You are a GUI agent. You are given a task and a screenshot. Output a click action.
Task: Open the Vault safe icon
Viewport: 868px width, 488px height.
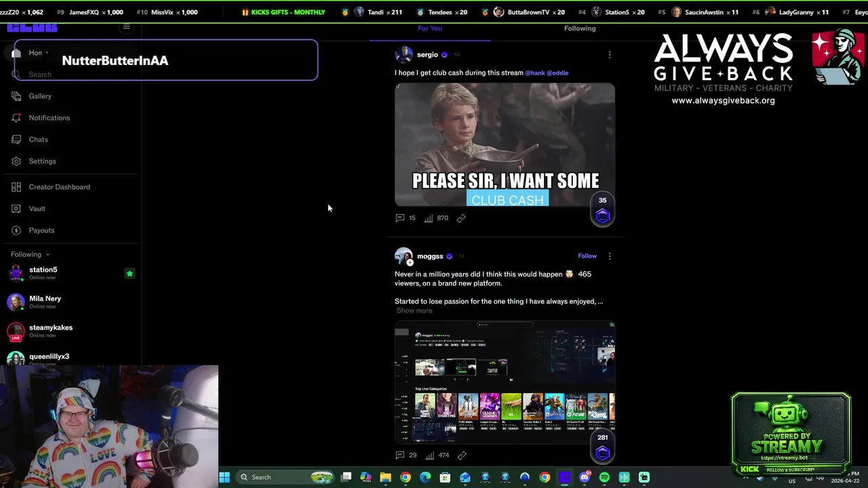[x=16, y=209]
